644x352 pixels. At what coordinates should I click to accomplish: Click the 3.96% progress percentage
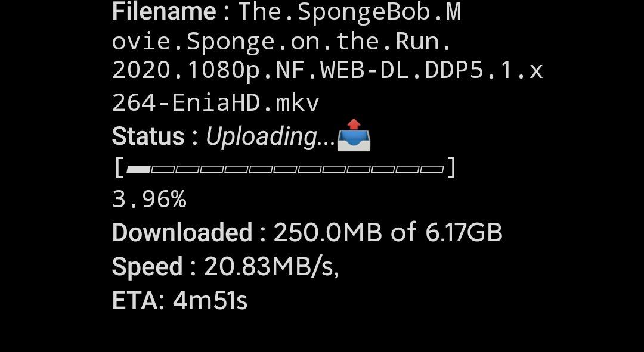pos(149,200)
